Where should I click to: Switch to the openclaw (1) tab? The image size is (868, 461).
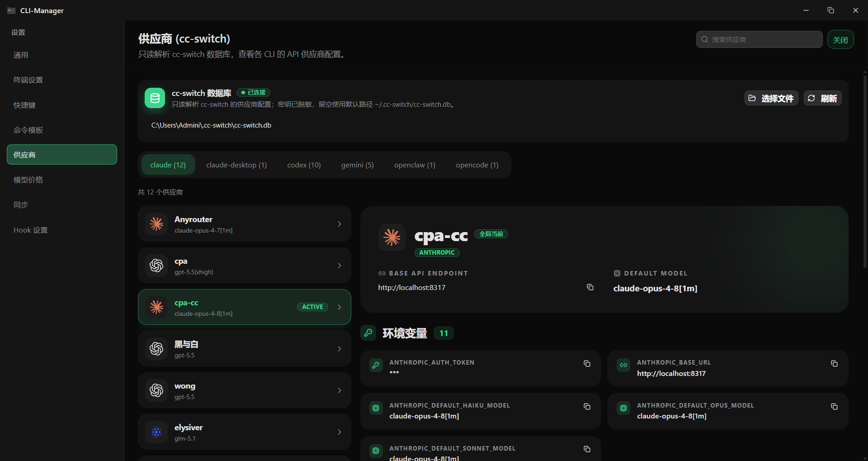tap(415, 165)
